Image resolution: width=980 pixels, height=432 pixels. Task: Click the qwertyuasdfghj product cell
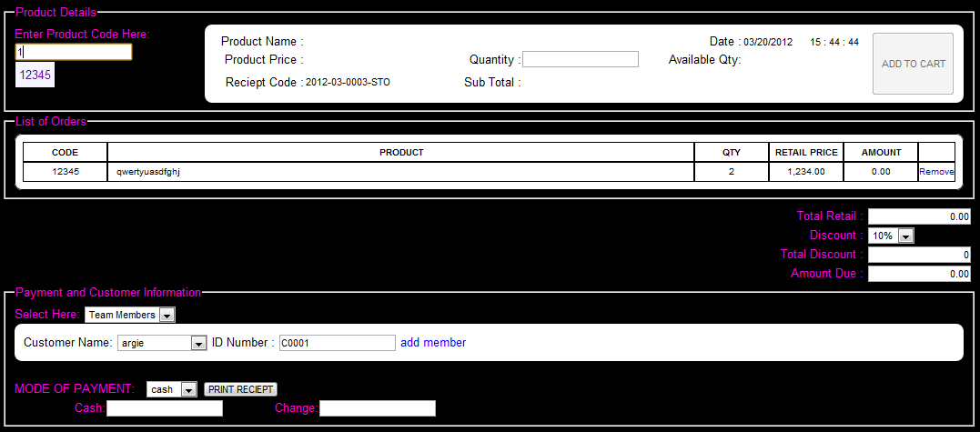(x=401, y=172)
